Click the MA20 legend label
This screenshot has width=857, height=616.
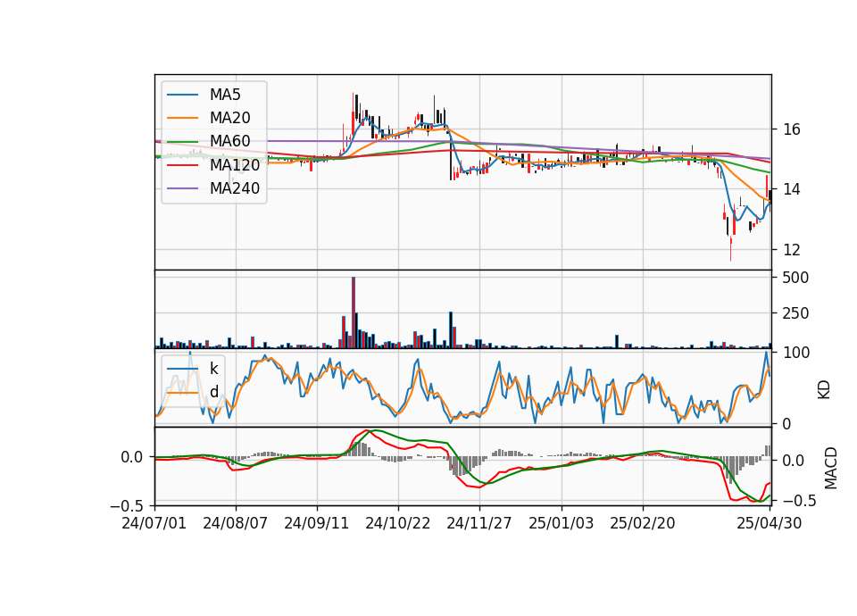coord(230,118)
